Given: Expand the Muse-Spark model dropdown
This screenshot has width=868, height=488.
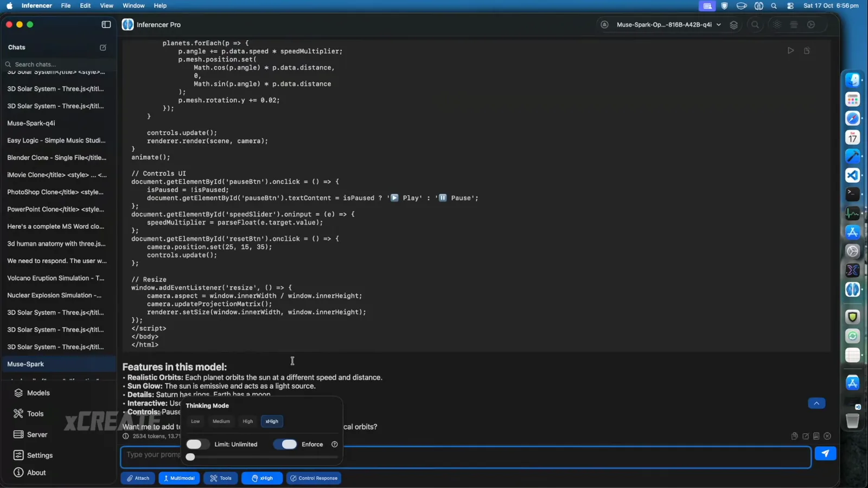Looking at the screenshot, I should 668,25.
